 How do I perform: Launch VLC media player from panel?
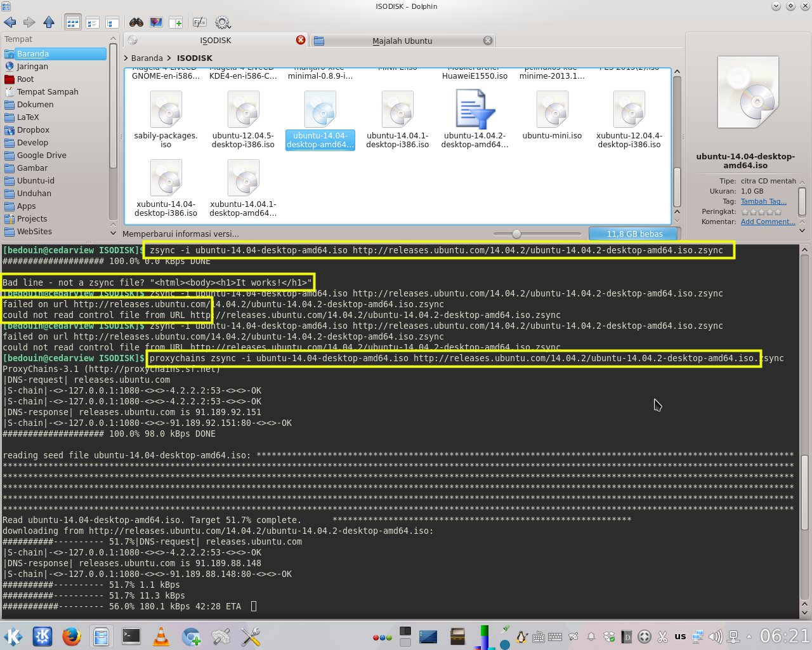(161, 636)
